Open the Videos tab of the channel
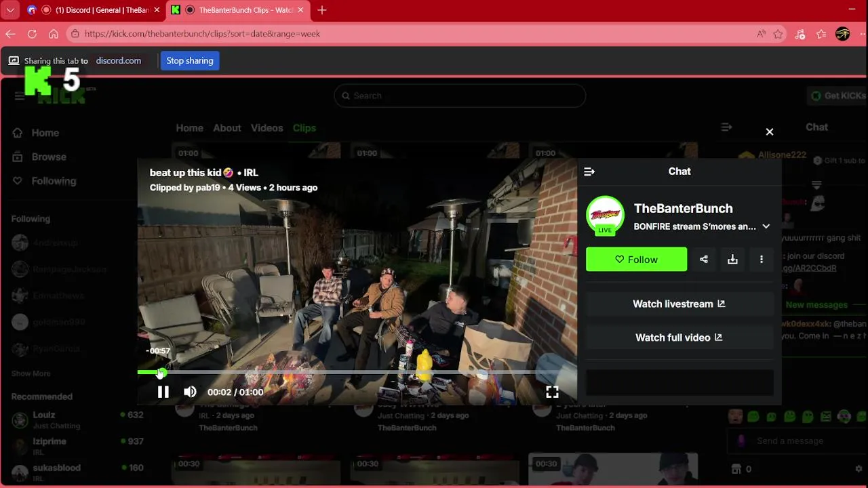The height and width of the screenshot is (488, 868). pyautogui.click(x=267, y=128)
